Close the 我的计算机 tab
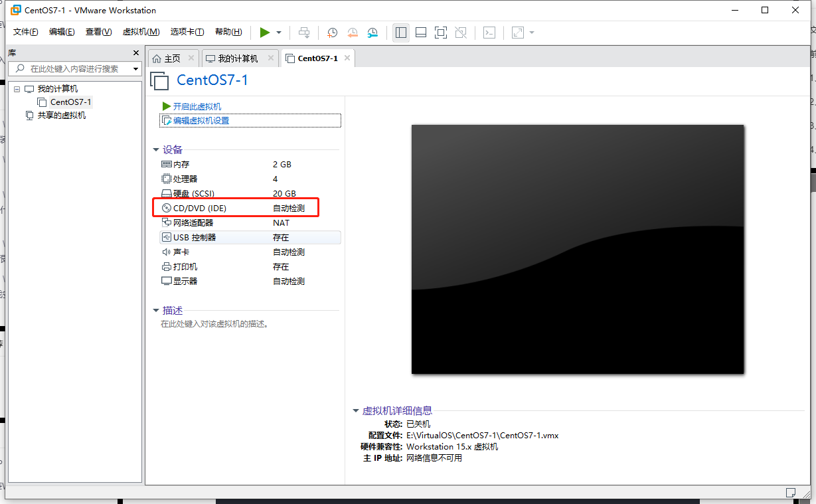Viewport: 816px width, 504px height. (x=270, y=58)
